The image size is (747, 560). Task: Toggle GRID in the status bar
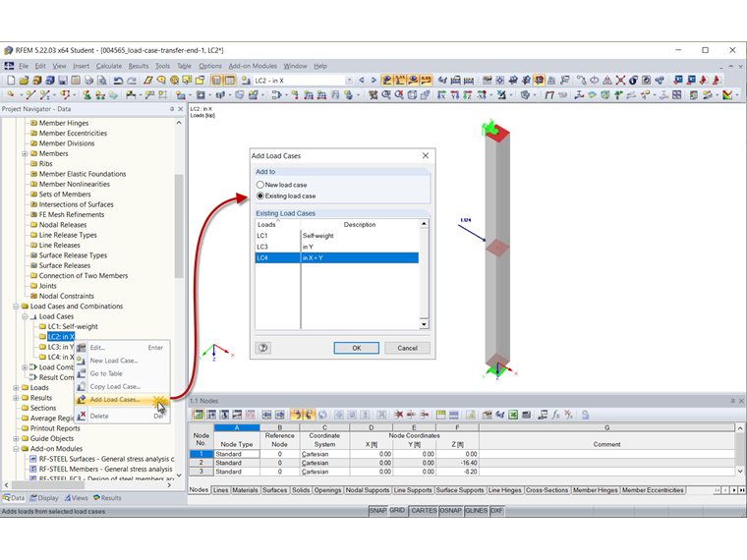click(397, 511)
